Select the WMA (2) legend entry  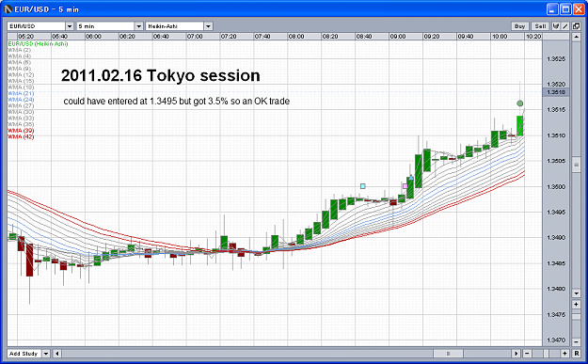click(19, 50)
